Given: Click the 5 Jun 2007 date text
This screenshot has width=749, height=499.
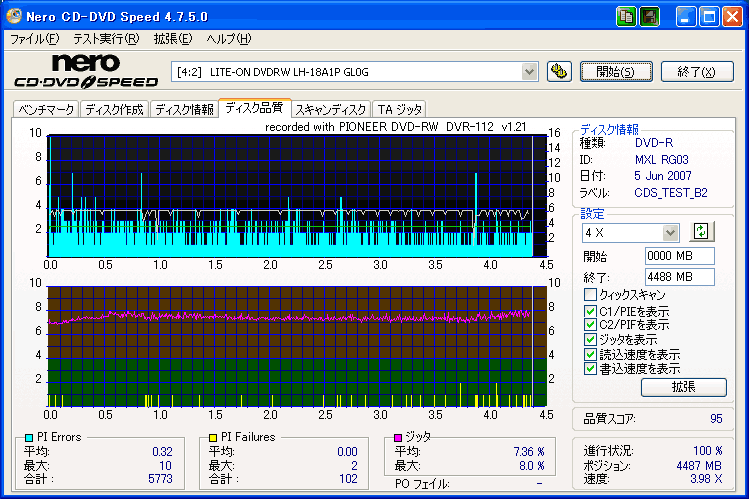Looking at the screenshot, I should point(663,176).
